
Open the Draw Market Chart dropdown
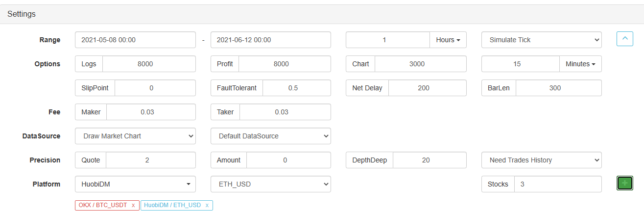coord(135,136)
